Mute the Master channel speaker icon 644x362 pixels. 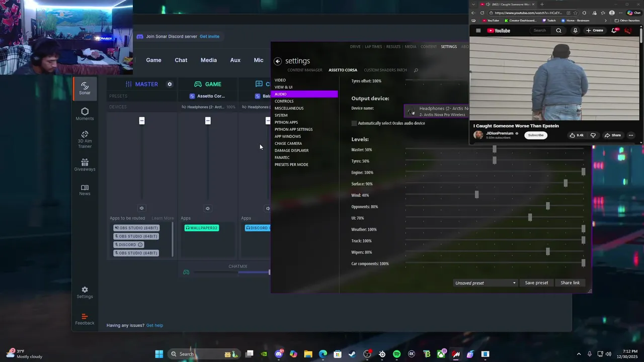pyautogui.click(x=141, y=208)
